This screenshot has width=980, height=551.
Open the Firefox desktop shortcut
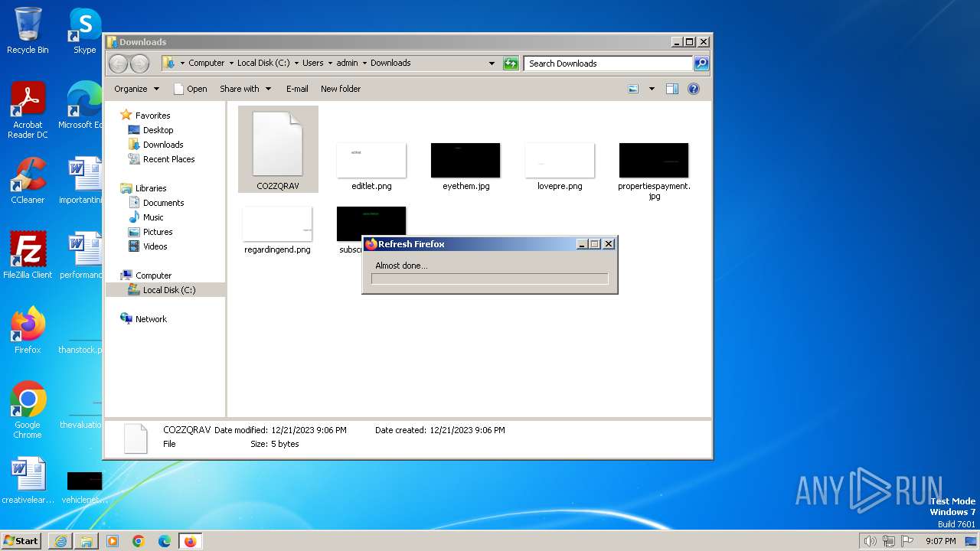pos(28,330)
